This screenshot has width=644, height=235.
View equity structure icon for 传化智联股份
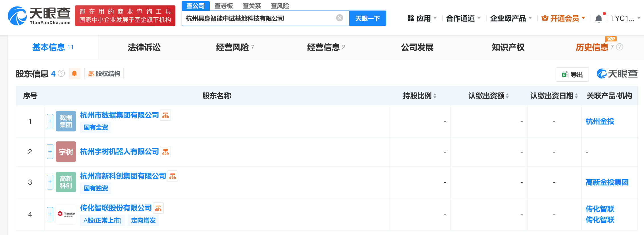click(158, 208)
